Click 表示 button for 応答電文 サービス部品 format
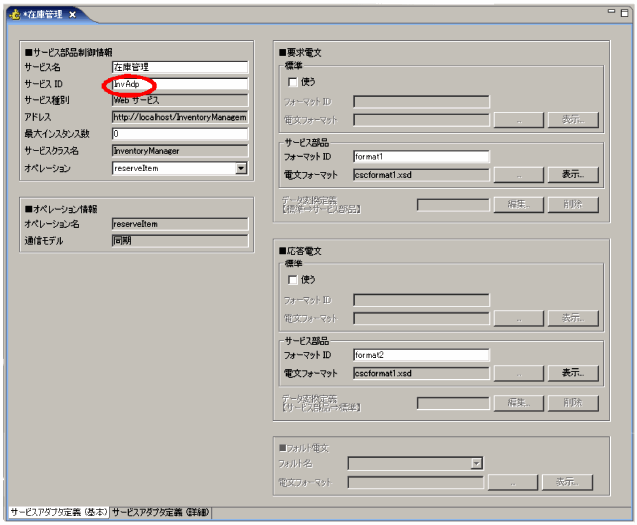The image size is (637, 525). pyautogui.click(x=573, y=373)
